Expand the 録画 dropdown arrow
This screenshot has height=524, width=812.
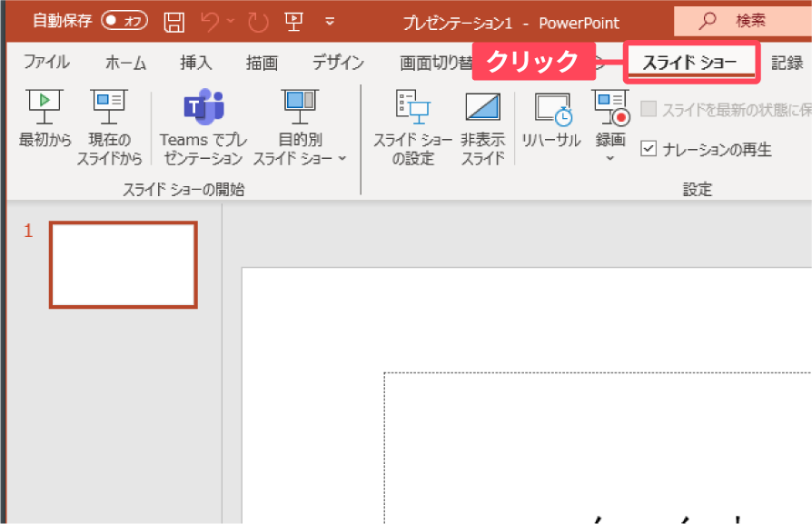(x=610, y=157)
